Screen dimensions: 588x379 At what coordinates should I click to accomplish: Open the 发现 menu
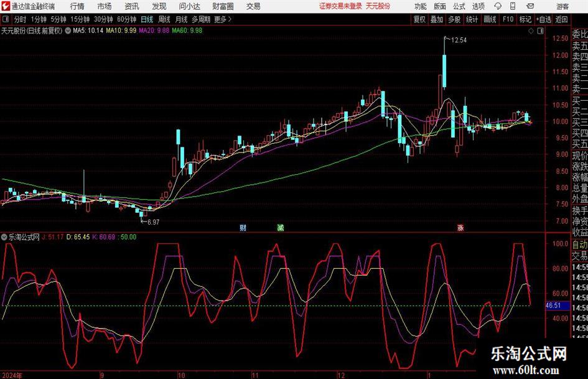pyautogui.click(x=159, y=6)
